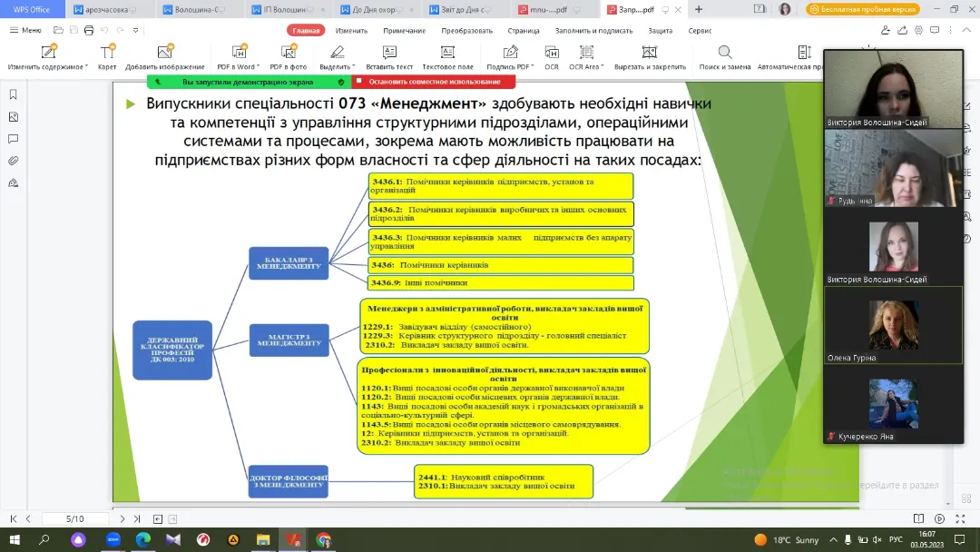The height and width of the screenshot is (552, 980).
Task: Show the comments panel in sidebar
Action: [13, 139]
